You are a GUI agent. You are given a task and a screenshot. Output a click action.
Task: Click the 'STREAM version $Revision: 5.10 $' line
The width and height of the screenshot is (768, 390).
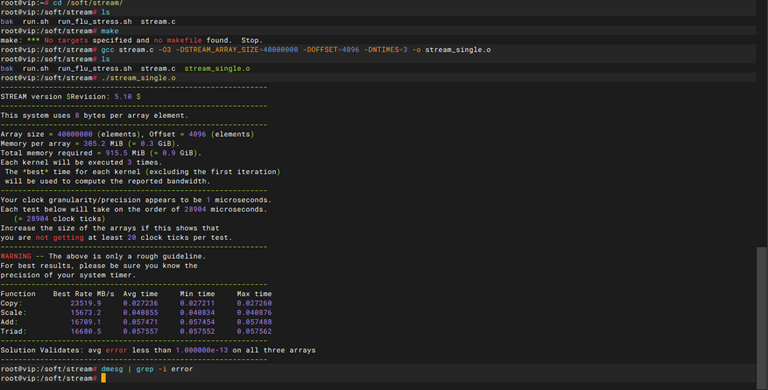71,97
